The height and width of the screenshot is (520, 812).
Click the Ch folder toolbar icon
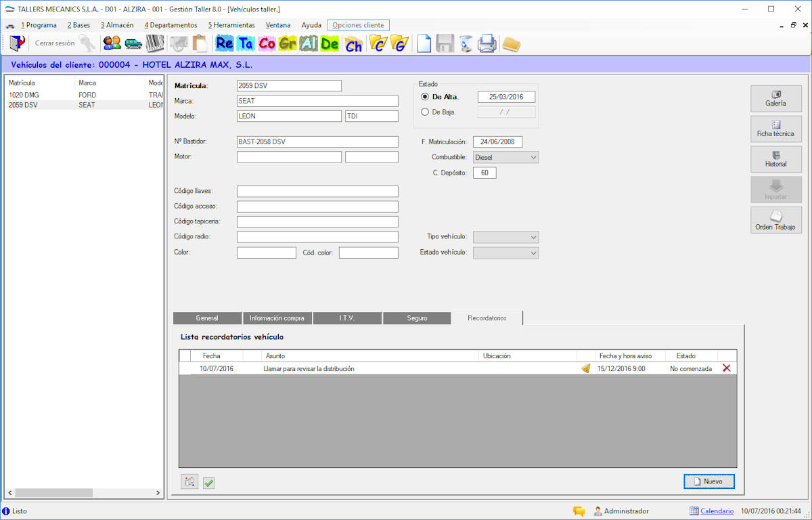click(353, 44)
